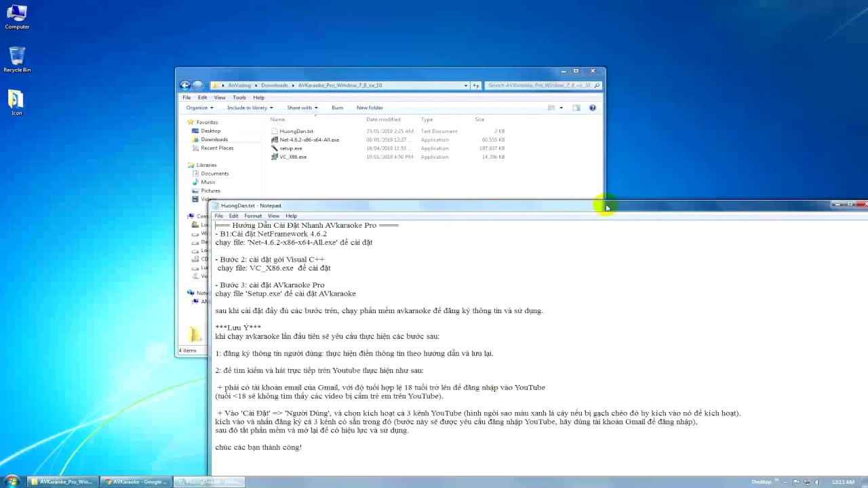Click the New folder button
Viewport: 868px width, 488px height.
pyautogui.click(x=370, y=108)
